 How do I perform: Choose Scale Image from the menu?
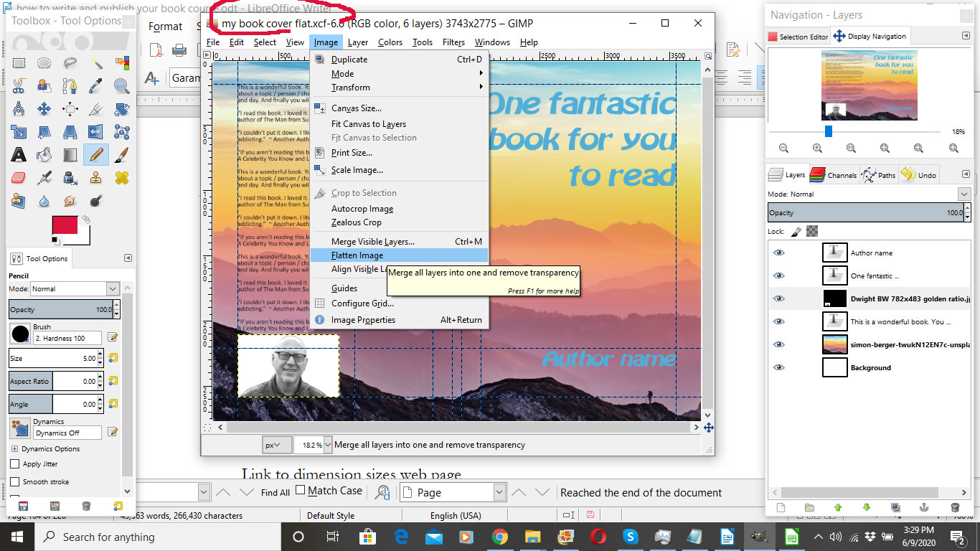(357, 170)
